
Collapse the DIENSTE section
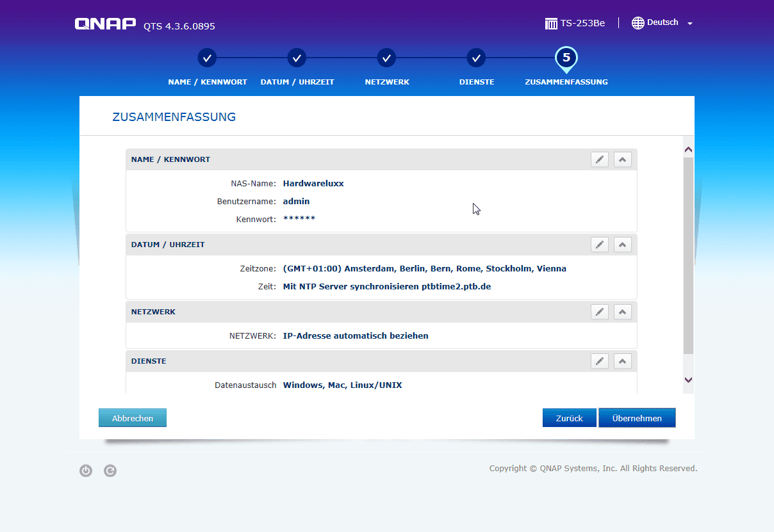623,361
